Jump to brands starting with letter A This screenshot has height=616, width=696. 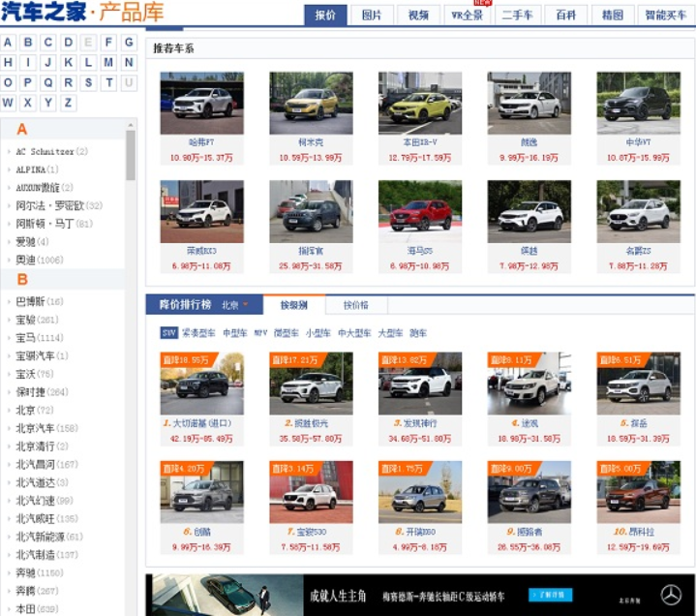click(x=8, y=43)
